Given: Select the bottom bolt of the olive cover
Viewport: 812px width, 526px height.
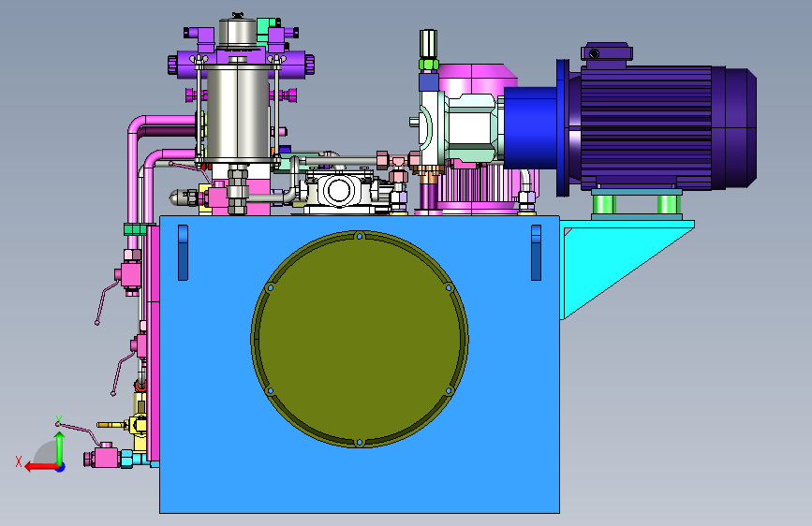Looking at the screenshot, I should click(360, 443).
